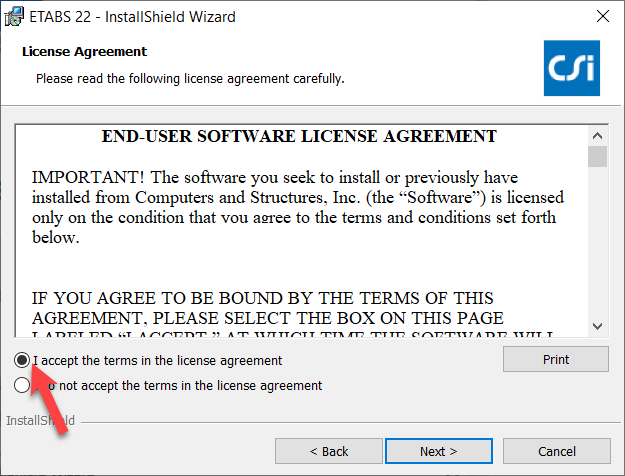Click the "END-USER SOFTWARE LICENSE AGREEMENT" heading
The height and width of the screenshot is (476, 625).
coord(300,136)
